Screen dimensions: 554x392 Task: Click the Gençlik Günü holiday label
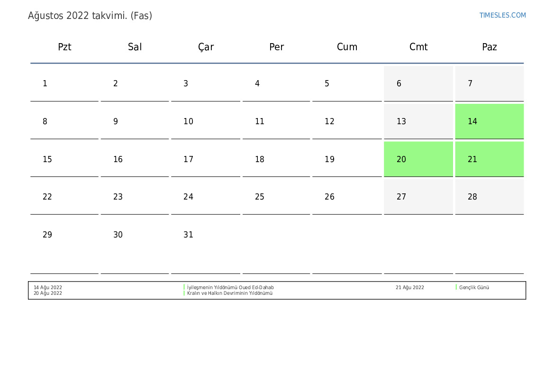click(474, 287)
